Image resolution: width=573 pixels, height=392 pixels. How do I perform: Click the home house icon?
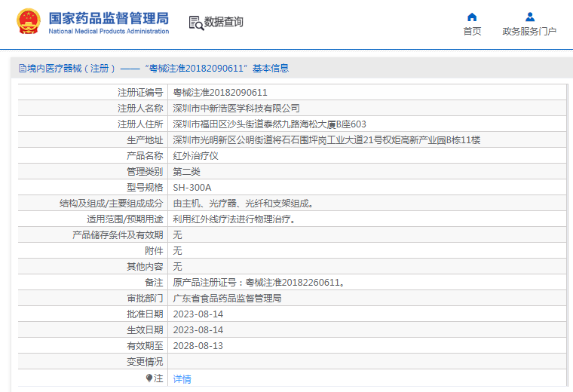[x=472, y=17]
